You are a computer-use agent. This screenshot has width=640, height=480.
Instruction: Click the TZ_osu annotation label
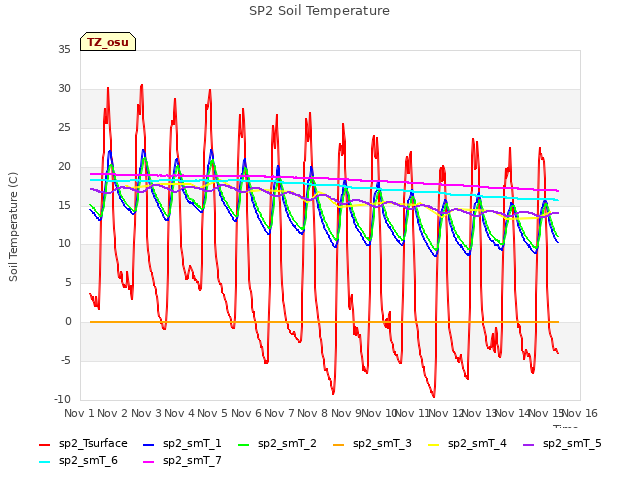pyautogui.click(x=108, y=42)
